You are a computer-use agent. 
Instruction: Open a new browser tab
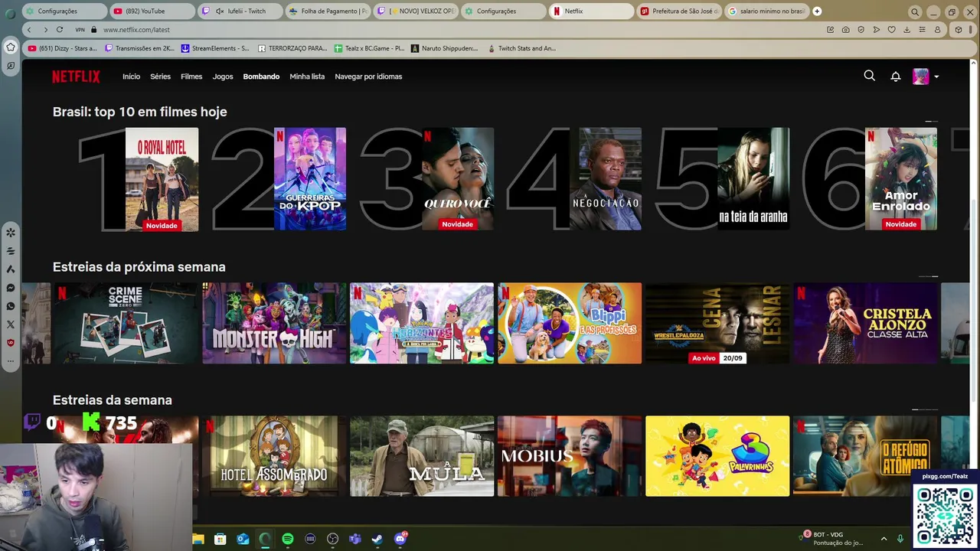(817, 11)
